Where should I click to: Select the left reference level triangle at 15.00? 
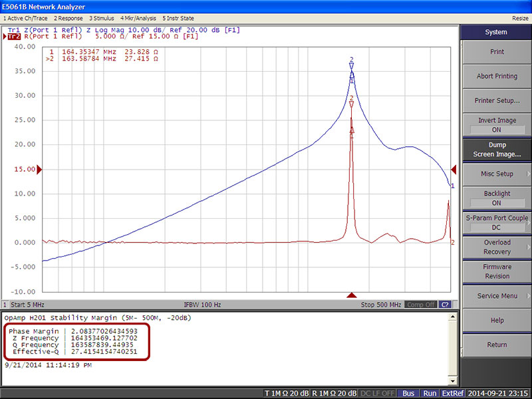(39, 170)
